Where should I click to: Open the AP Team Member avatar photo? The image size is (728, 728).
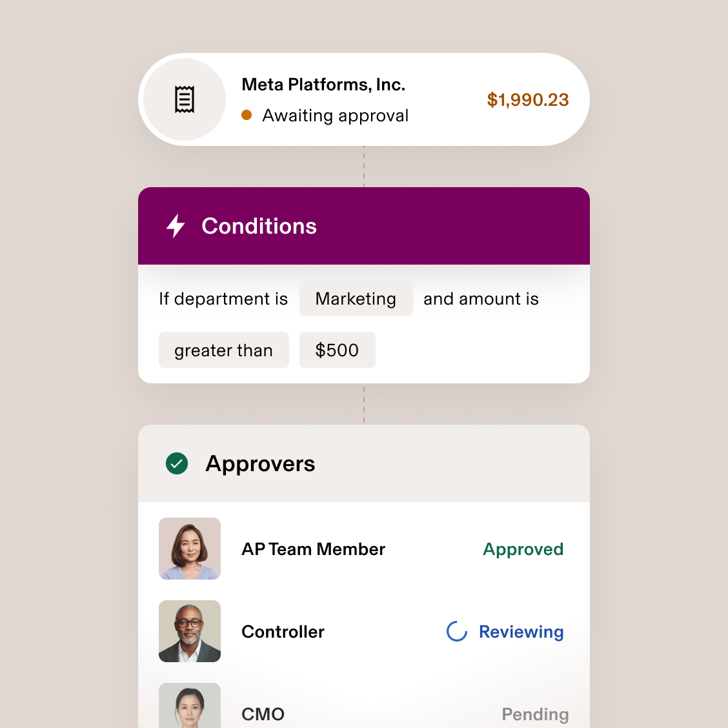point(189,549)
